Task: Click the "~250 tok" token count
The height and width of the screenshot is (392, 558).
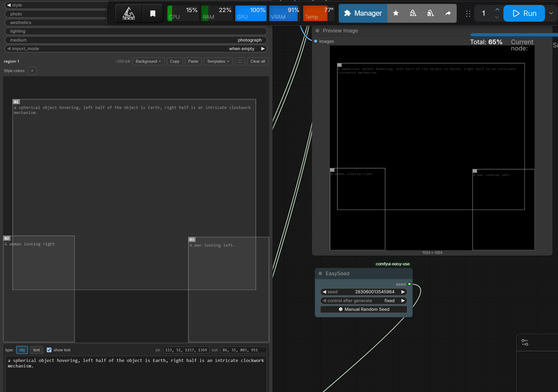Action: pos(122,61)
